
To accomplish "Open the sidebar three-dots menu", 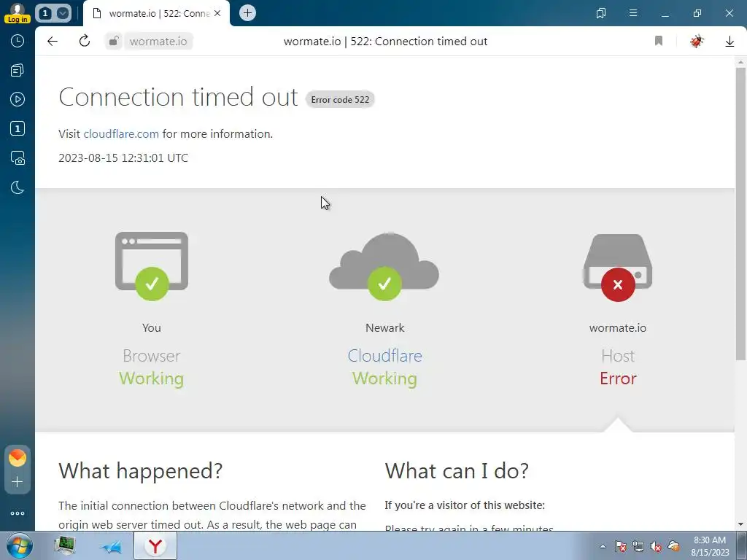I will [18, 513].
